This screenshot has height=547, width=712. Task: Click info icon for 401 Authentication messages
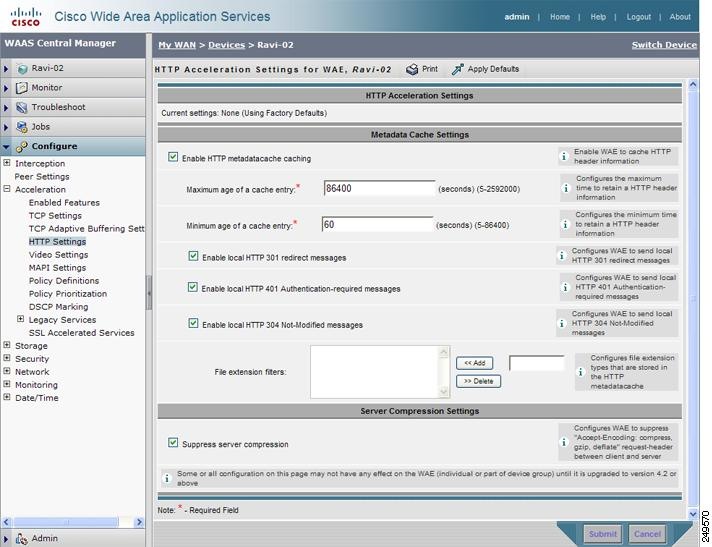(x=565, y=287)
